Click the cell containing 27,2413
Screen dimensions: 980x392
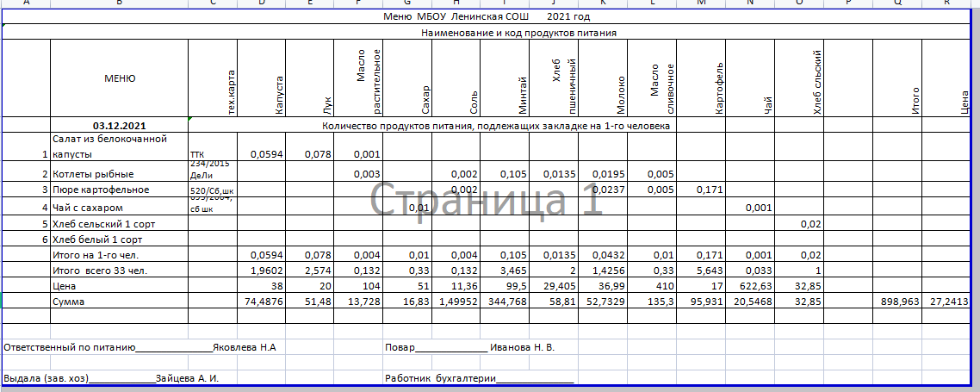[948, 302]
